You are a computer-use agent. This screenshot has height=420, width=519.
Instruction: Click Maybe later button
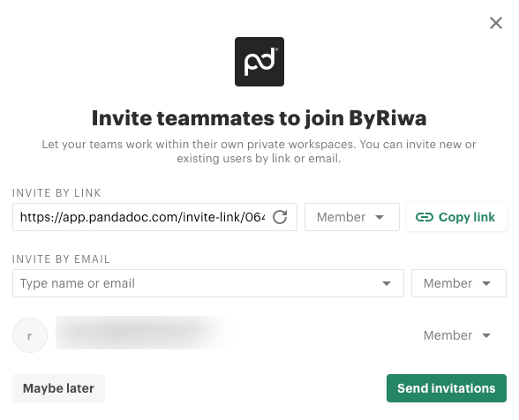(58, 388)
